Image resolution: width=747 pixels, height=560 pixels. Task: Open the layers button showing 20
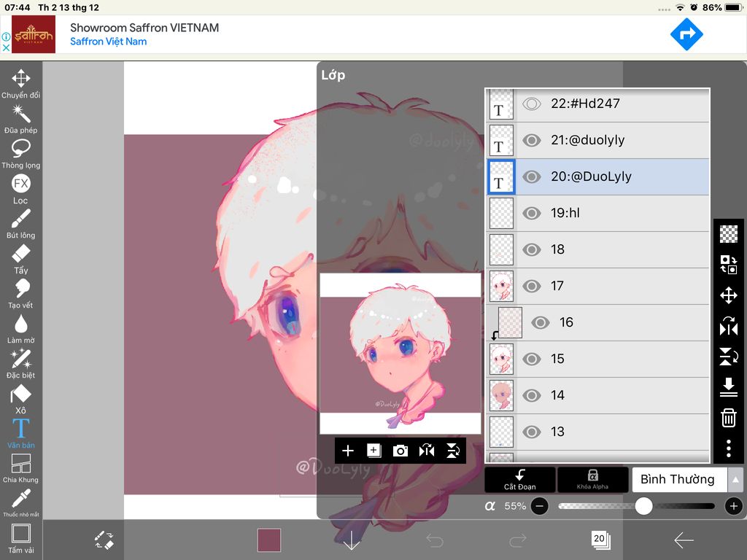click(600, 540)
